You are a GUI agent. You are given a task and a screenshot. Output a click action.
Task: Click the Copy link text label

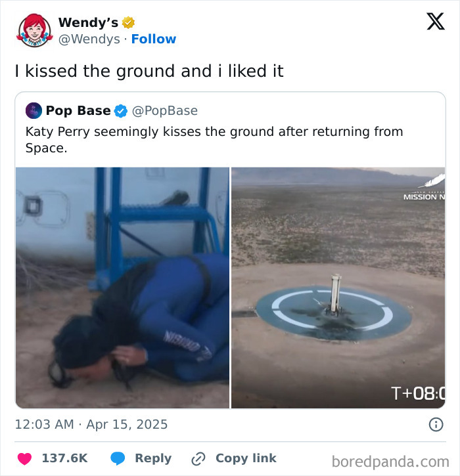tap(246, 458)
